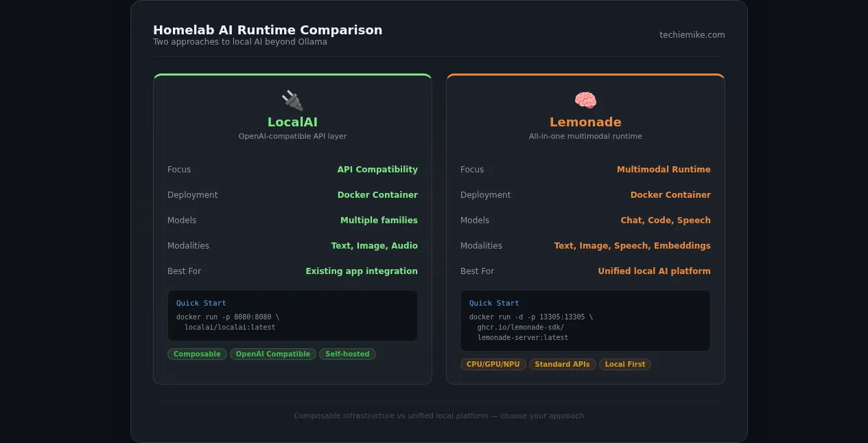Screen dimensions: 868x443
Task: Select the Lemonade card heading
Action: pyautogui.click(x=585, y=122)
